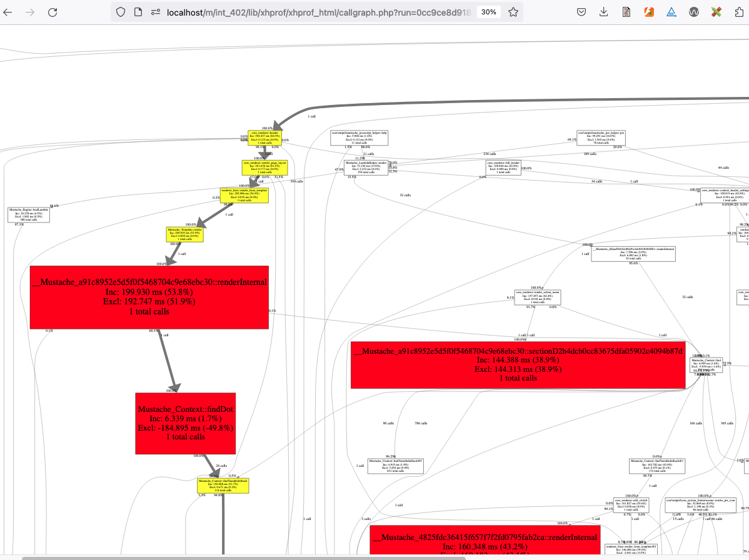749x560 pixels.
Task: Select the core_renderer::render_page_layout yellow node
Action: tap(264, 167)
